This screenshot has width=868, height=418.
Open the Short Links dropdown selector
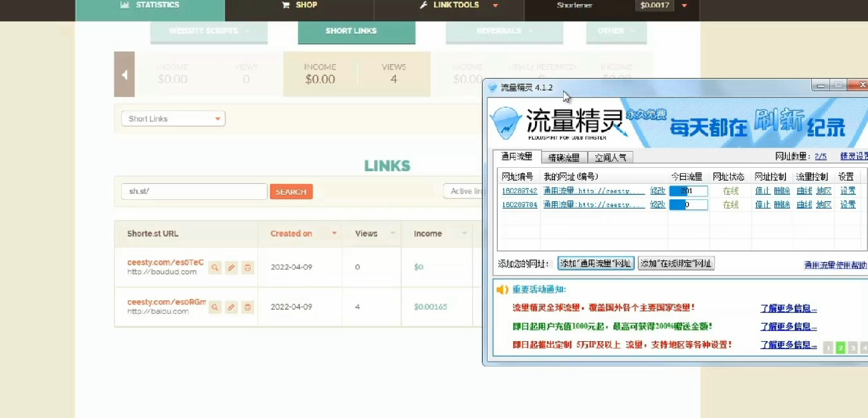tap(173, 119)
